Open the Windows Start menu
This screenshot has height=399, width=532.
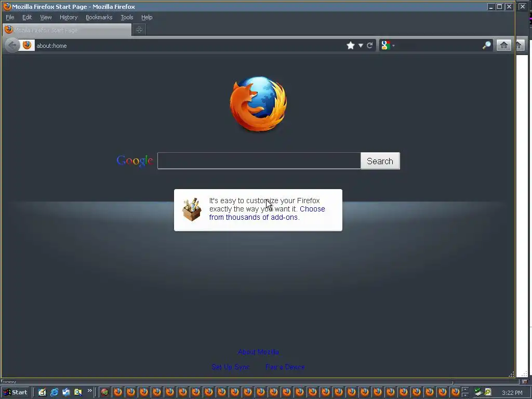15,392
